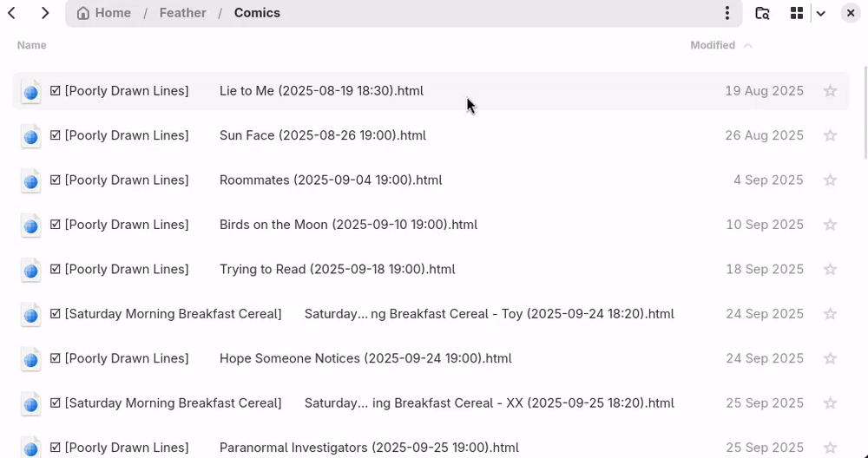The image size is (868, 458).
Task: Click the Sun Face file's web icon
Action: click(30, 136)
